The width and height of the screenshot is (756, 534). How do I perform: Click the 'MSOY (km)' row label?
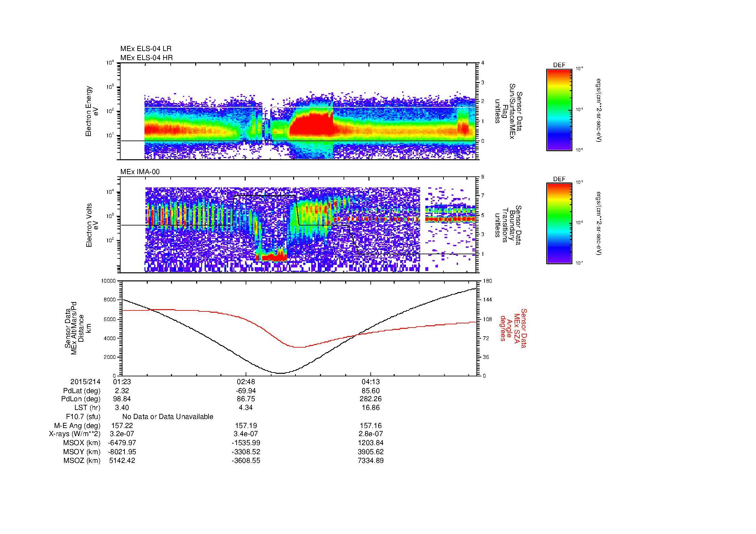coord(82,452)
